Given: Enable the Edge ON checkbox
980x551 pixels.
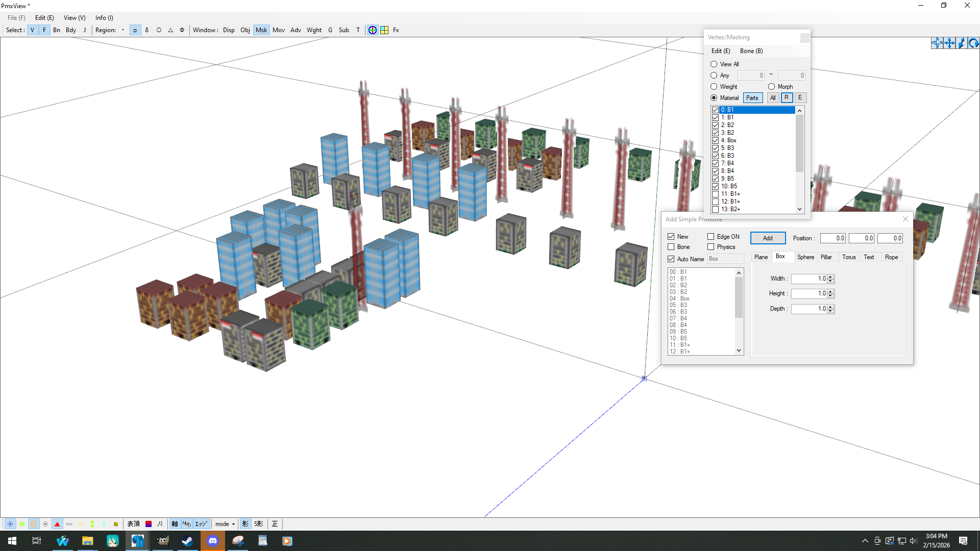Looking at the screenshot, I should 710,237.
